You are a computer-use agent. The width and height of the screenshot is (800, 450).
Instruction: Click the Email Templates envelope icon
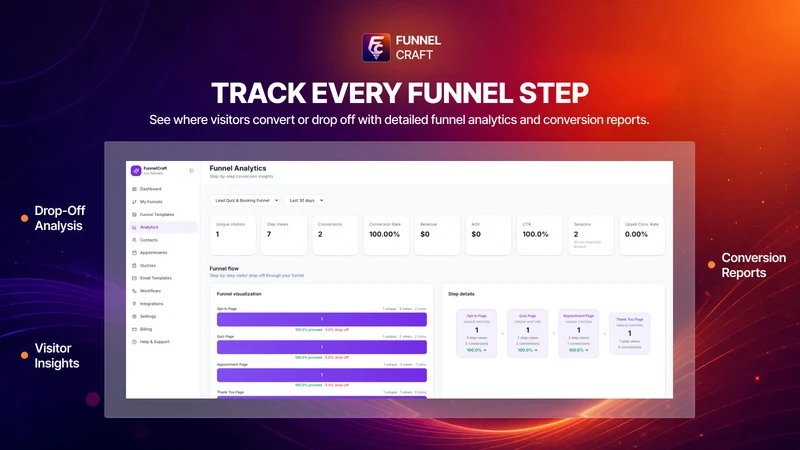[134, 278]
